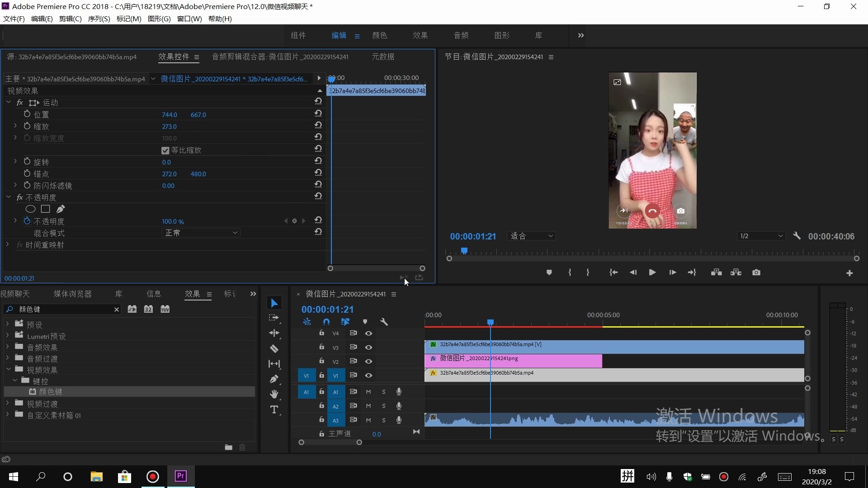Screen dimensions: 868x488
Task: Select the Ripple Edit tool
Action: [x=274, y=333]
